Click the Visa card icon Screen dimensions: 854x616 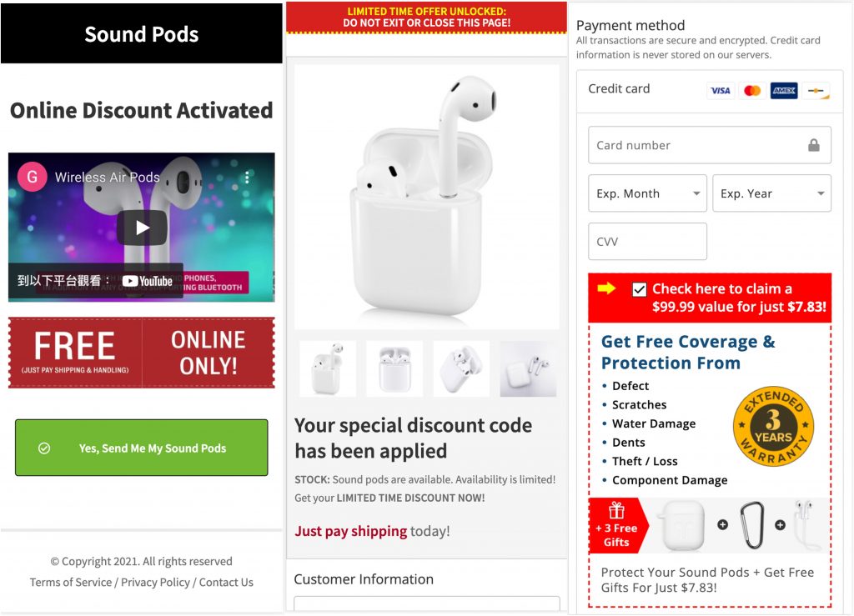pyautogui.click(x=720, y=91)
